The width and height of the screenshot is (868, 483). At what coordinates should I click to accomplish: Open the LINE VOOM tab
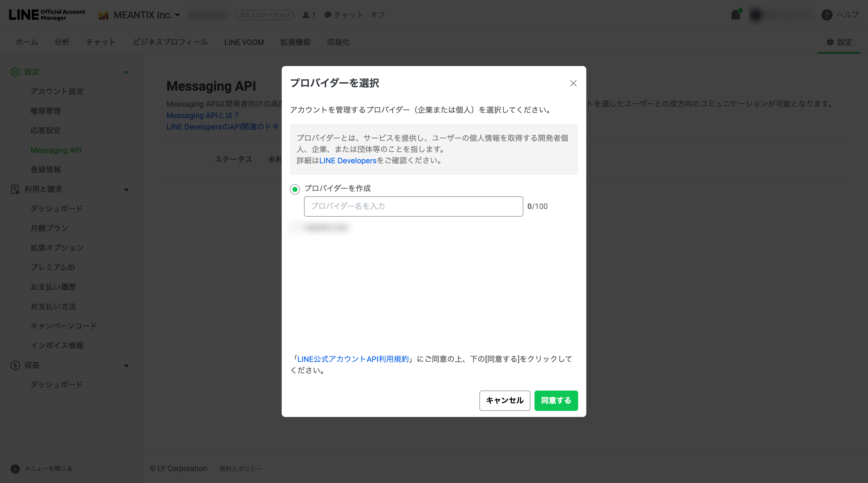pyautogui.click(x=244, y=42)
